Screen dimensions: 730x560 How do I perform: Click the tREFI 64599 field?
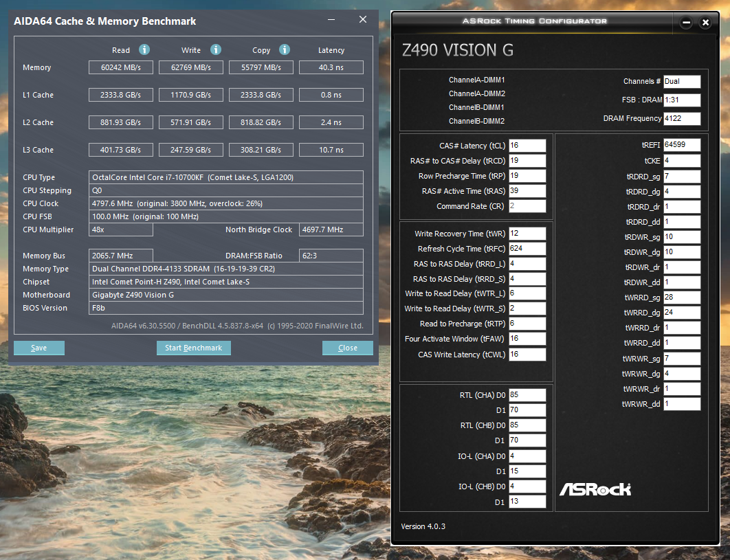pos(682,145)
